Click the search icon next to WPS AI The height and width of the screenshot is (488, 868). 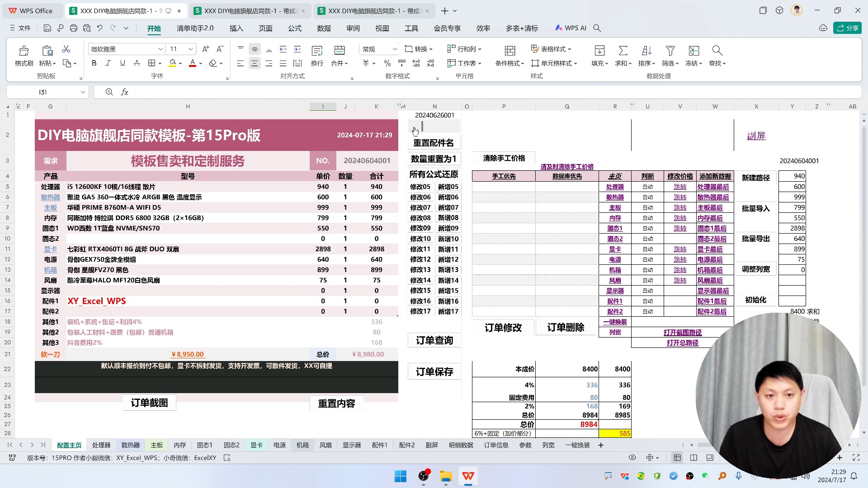click(597, 28)
